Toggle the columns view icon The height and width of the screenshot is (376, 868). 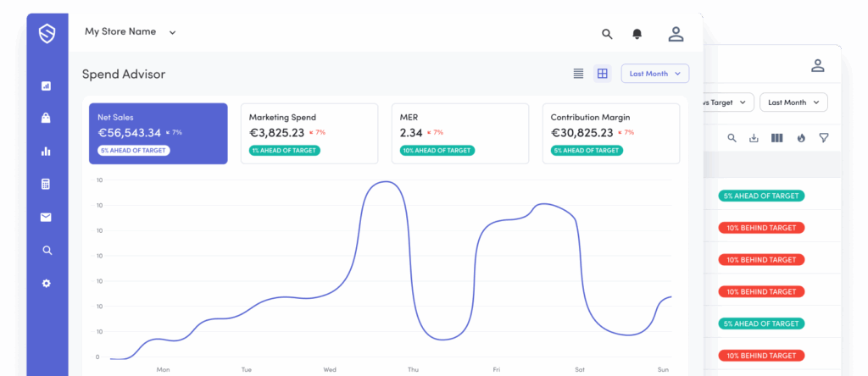click(x=777, y=138)
